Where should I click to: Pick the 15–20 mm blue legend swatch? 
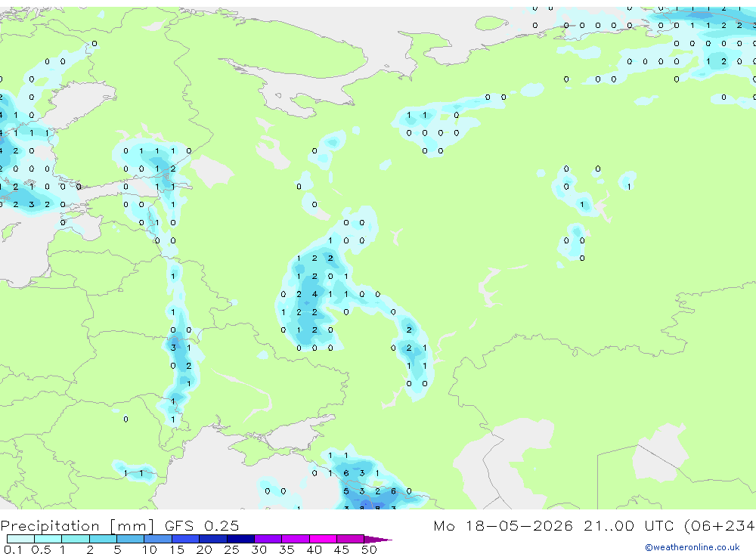pos(186,539)
